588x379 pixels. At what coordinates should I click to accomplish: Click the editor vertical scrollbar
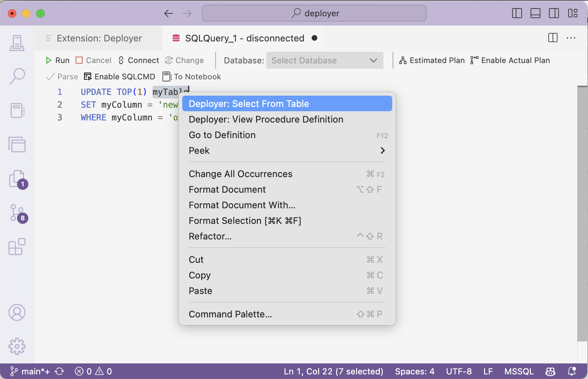pos(582,214)
